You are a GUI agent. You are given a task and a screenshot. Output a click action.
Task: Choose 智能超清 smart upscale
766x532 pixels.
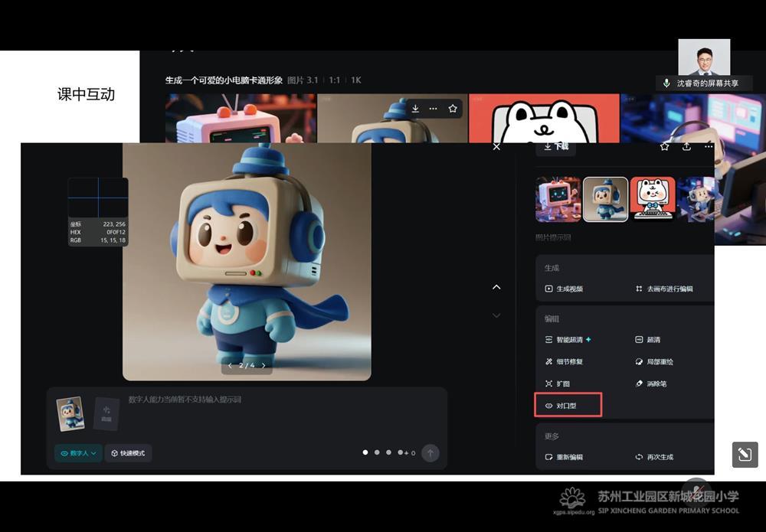pos(568,339)
